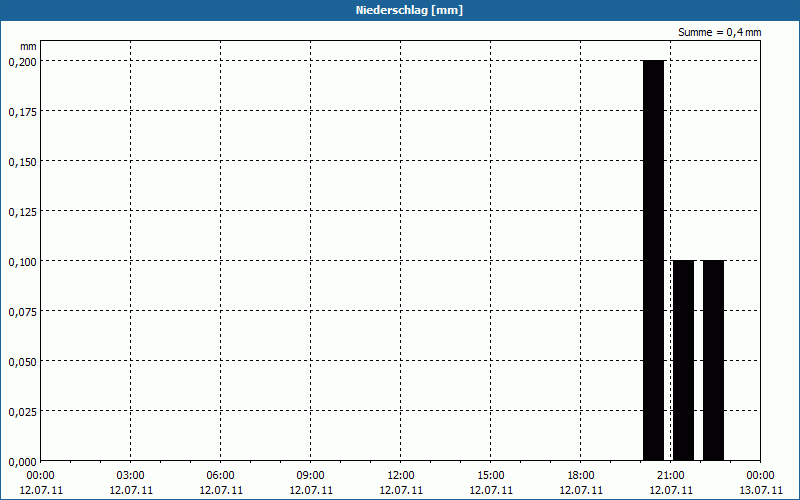Click the 12:00 time axis label
The image size is (800, 500).
coord(401,475)
